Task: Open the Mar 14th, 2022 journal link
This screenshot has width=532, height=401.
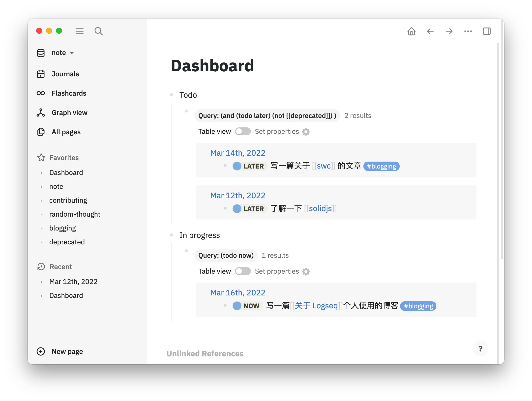Action: (237, 153)
